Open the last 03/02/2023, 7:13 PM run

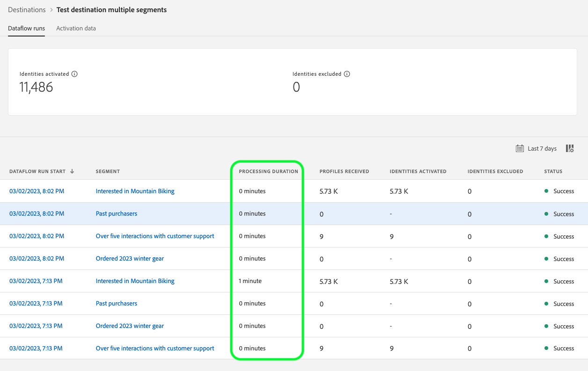coord(36,348)
